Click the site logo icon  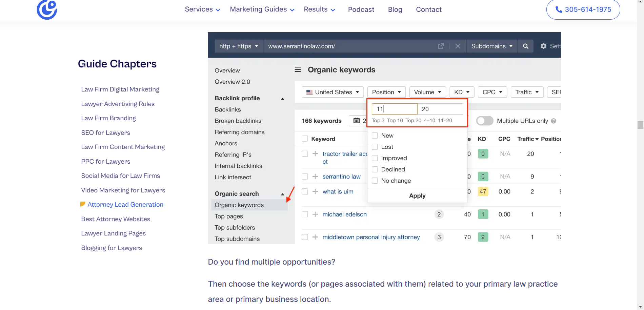point(47,9)
